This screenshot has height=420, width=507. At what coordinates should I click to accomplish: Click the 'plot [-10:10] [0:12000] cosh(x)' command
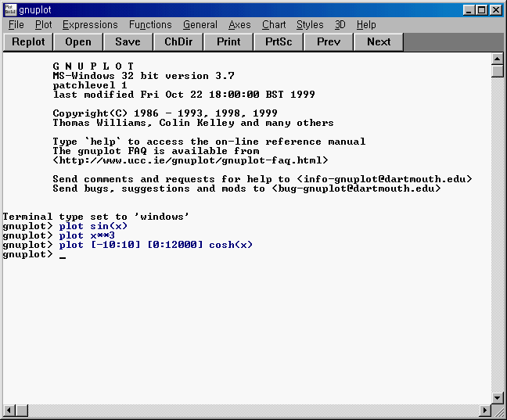156,245
